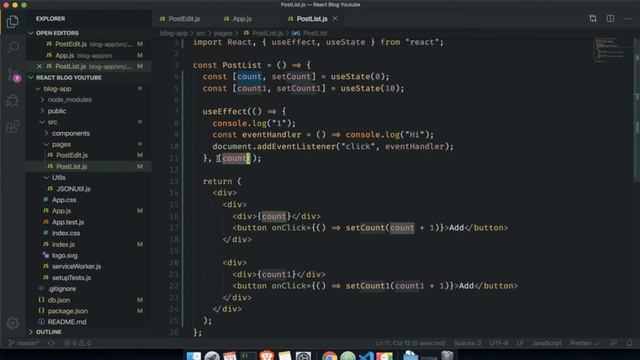Click blog-app in the breadcrumb path
The image size is (640, 360).
pos(174,33)
